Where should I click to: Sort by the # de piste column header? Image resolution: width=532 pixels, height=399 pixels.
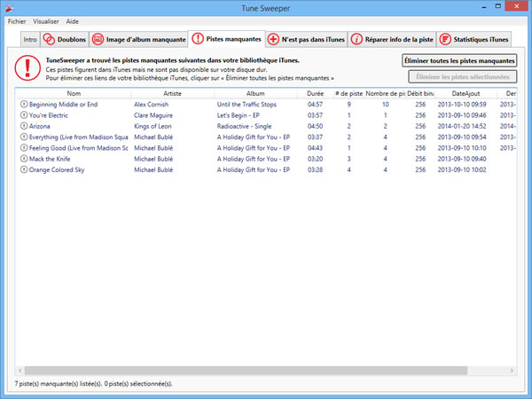point(348,93)
